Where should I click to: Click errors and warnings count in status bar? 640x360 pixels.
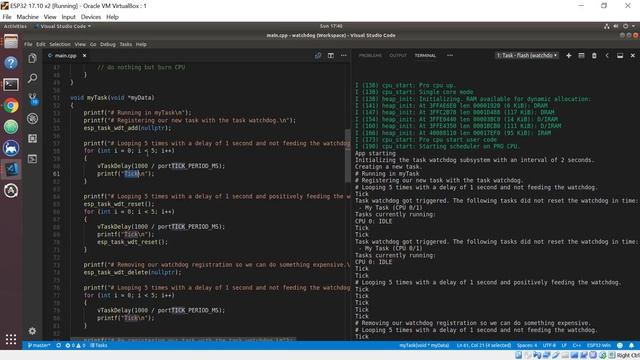76,345
